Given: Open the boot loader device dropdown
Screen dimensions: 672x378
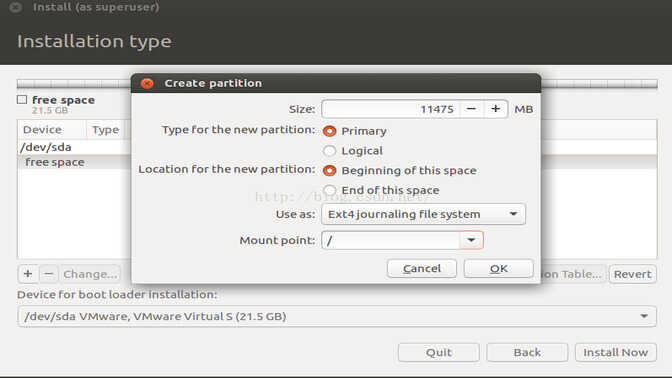Looking at the screenshot, I should click(337, 316).
